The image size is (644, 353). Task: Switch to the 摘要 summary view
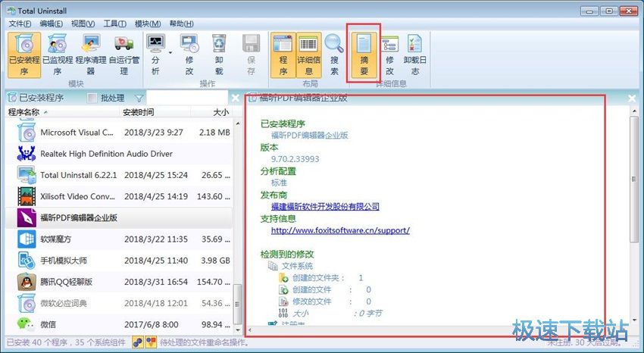coord(364,55)
